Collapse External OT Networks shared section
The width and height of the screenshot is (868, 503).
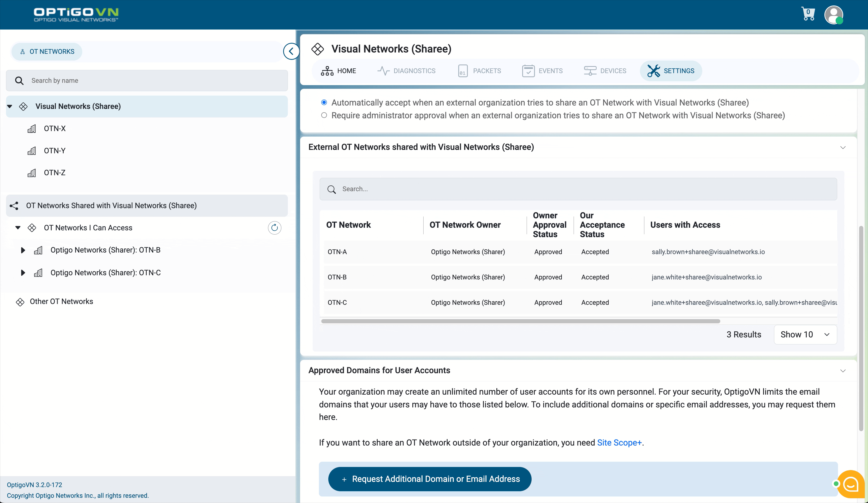pyautogui.click(x=843, y=148)
